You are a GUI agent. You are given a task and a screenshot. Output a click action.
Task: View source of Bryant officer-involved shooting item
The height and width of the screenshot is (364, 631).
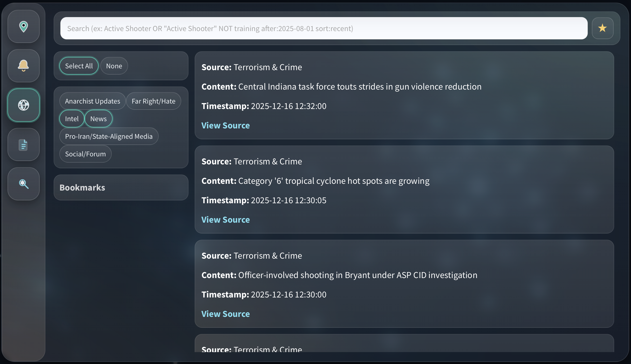225,314
